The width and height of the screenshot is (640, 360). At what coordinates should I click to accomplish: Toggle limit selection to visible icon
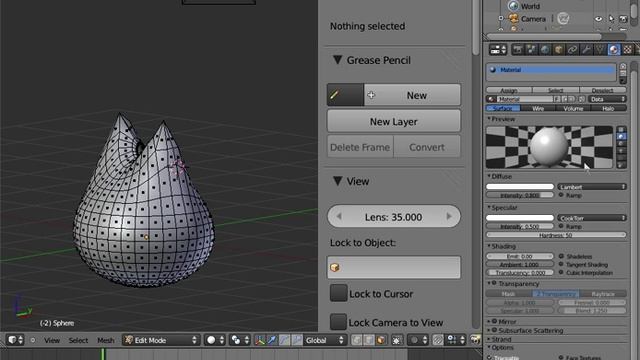coord(396,340)
